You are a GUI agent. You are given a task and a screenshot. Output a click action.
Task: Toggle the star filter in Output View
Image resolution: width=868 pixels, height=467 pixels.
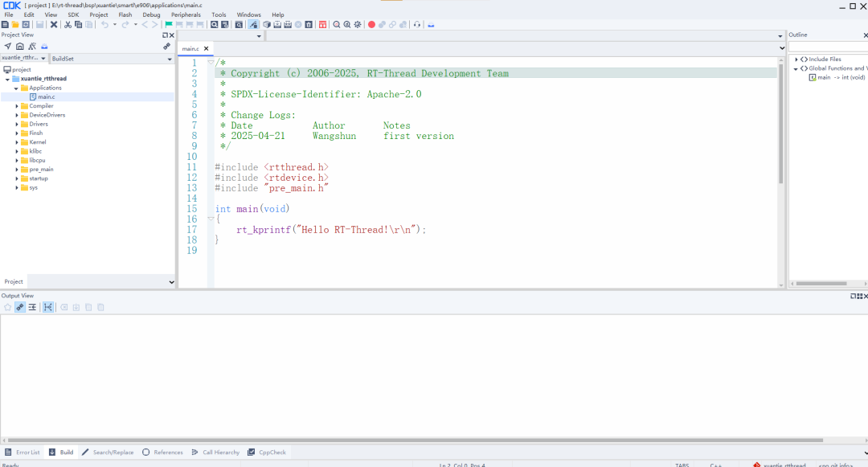coord(8,306)
